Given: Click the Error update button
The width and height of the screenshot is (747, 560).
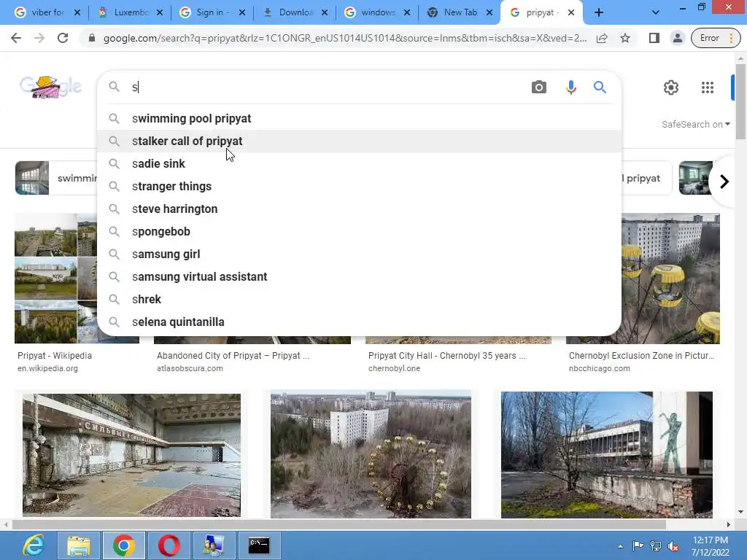Looking at the screenshot, I should click(x=716, y=38).
